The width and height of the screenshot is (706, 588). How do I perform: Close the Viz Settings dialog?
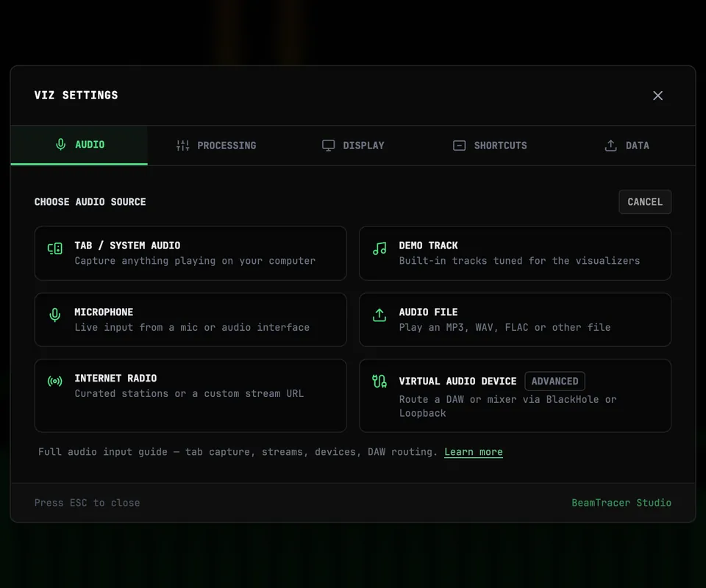pos(657,96)
